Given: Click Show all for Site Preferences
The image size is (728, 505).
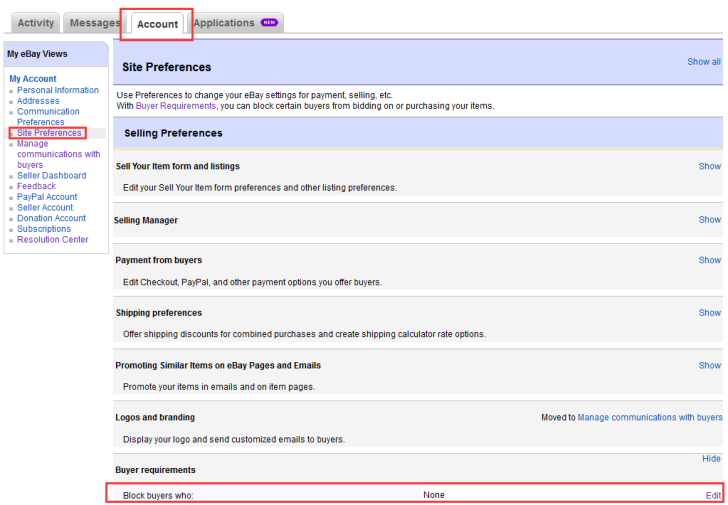Looking at the screenshot, I should [x=703, y=62].
